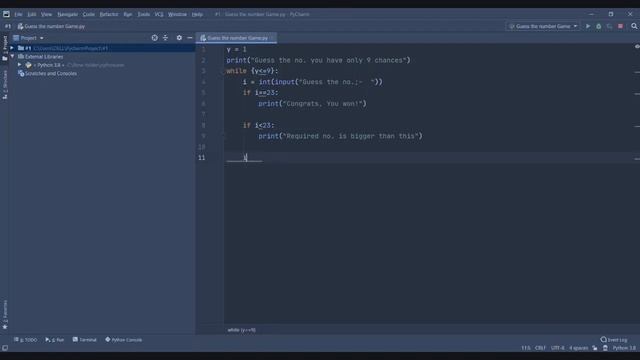Open the Terminal tool window
The width and height of the screenshot is (640, 360).
click(84, 340)
